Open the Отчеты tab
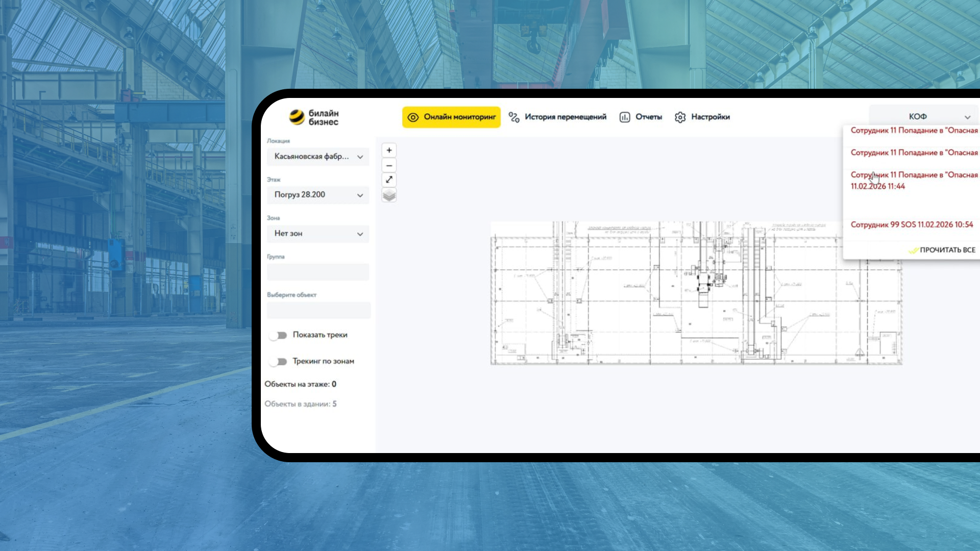The width and height of the screenshot is (980, 551). (x=648, y=117)
